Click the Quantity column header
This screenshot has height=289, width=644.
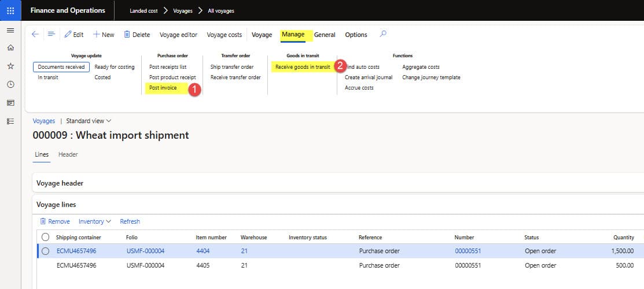[x=623, y=238]
